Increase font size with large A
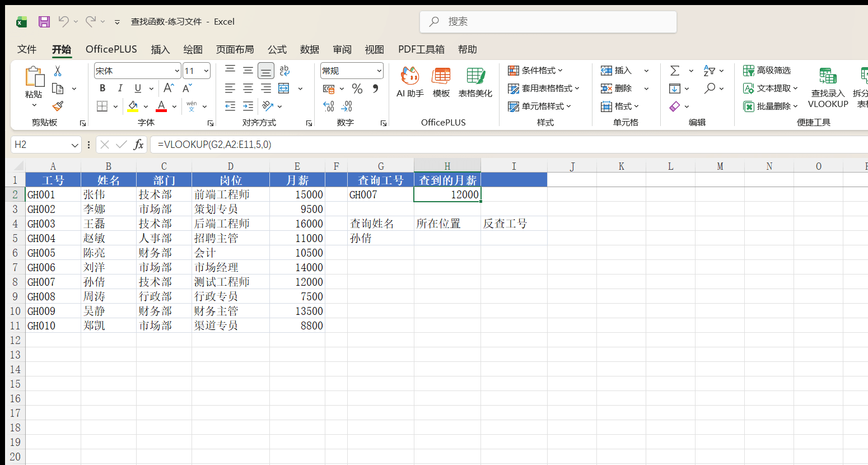The height and width of the screenshot is (465, 868). [169, 88]
